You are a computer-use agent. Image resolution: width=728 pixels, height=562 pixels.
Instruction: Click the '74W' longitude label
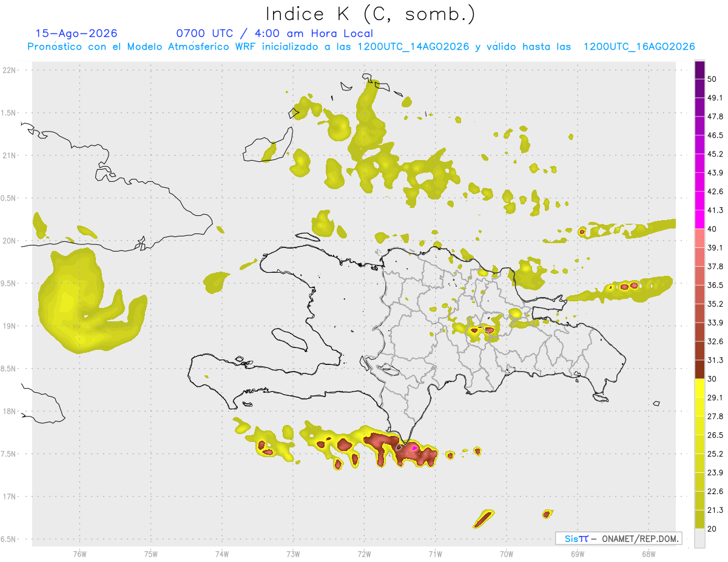point(222,553)
